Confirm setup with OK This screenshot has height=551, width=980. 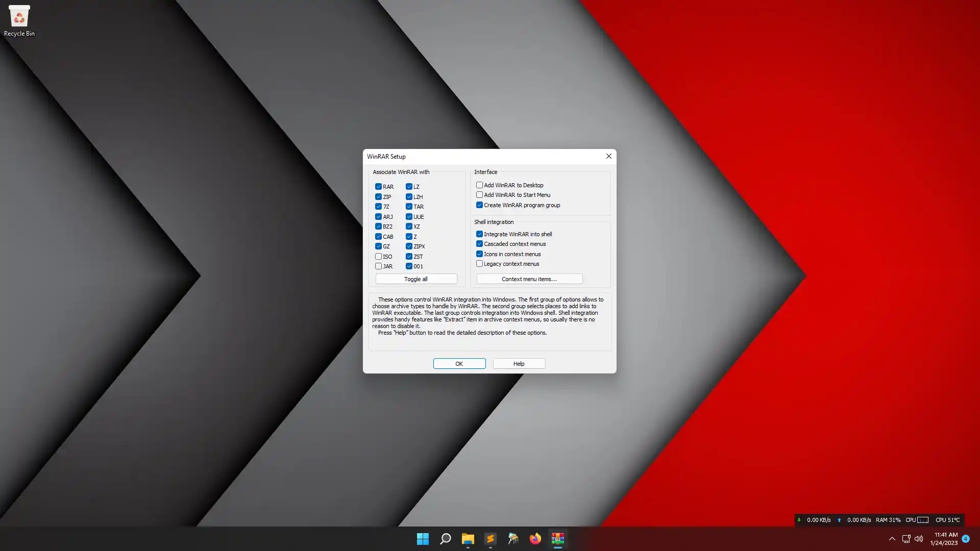click(459, 364)
